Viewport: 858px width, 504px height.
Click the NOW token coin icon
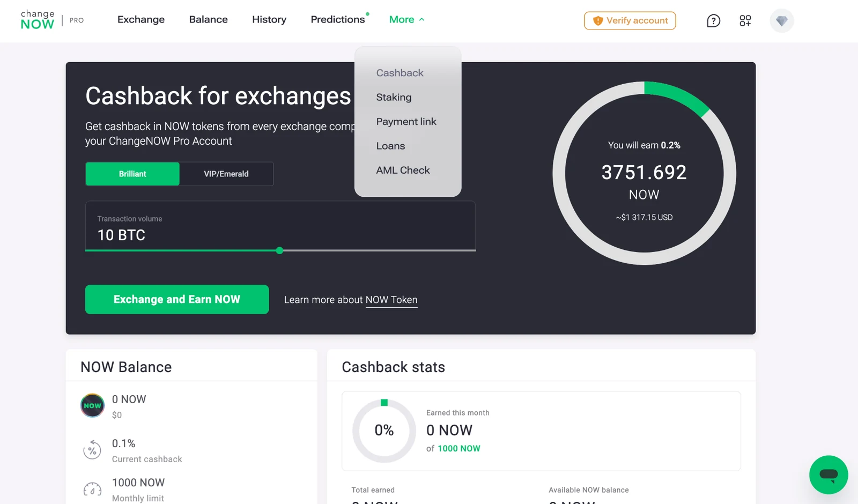coord(92,405)
